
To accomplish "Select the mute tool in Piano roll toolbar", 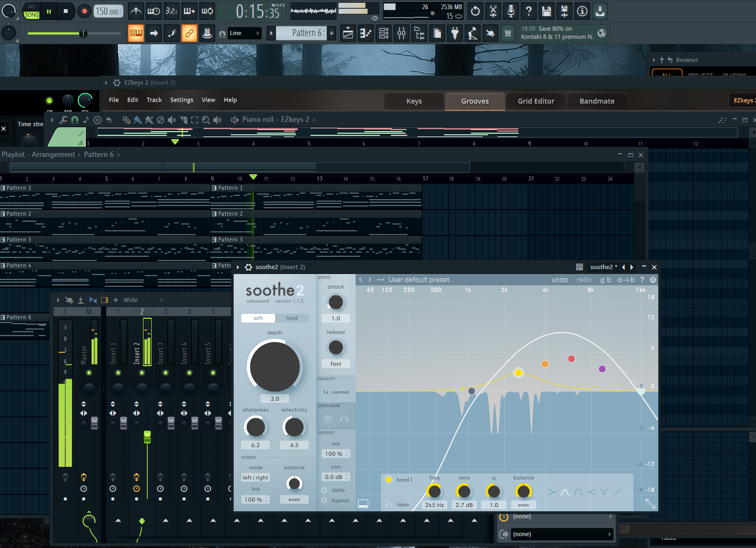I will (172, 120).
